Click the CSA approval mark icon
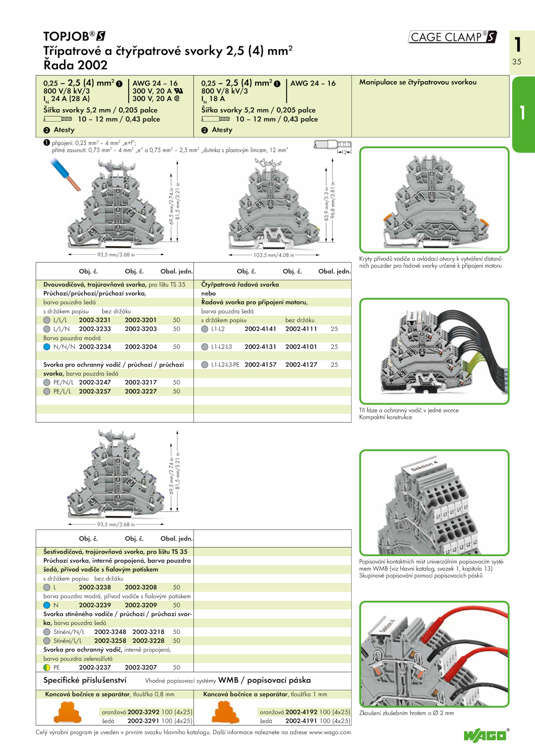The height and width of the screenshot is (756, 535). 177,99
